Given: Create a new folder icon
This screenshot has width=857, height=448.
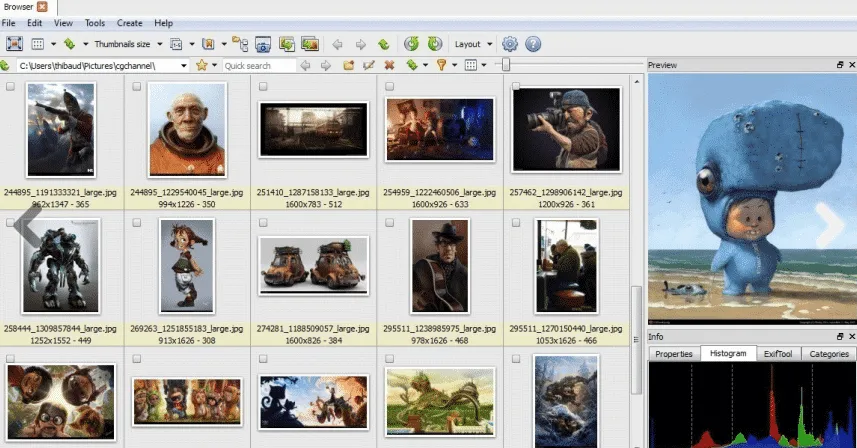Looking at the screenshot, I should (348, 66).
